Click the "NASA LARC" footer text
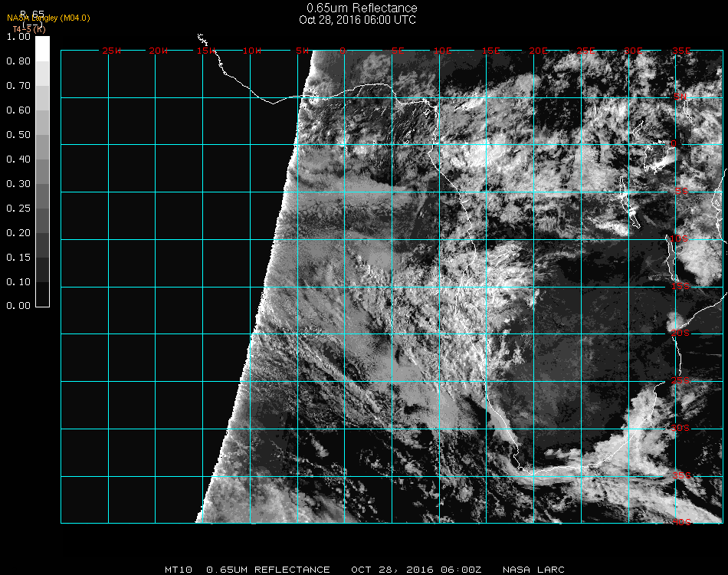Viewport: 728px width, 575px height. click(x=533, y=570)
